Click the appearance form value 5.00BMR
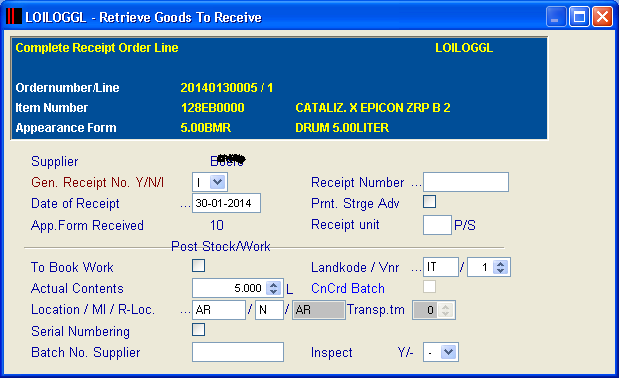The image size is (619, 378). pyautogui.click(x=205, y=128)
